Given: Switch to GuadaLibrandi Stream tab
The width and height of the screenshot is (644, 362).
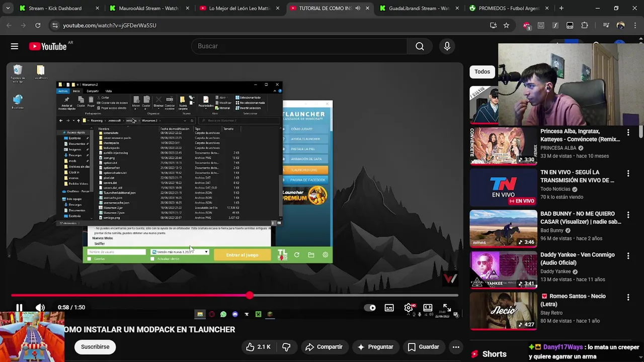Looking at the screenshot, I should click(x=419, y=8).
